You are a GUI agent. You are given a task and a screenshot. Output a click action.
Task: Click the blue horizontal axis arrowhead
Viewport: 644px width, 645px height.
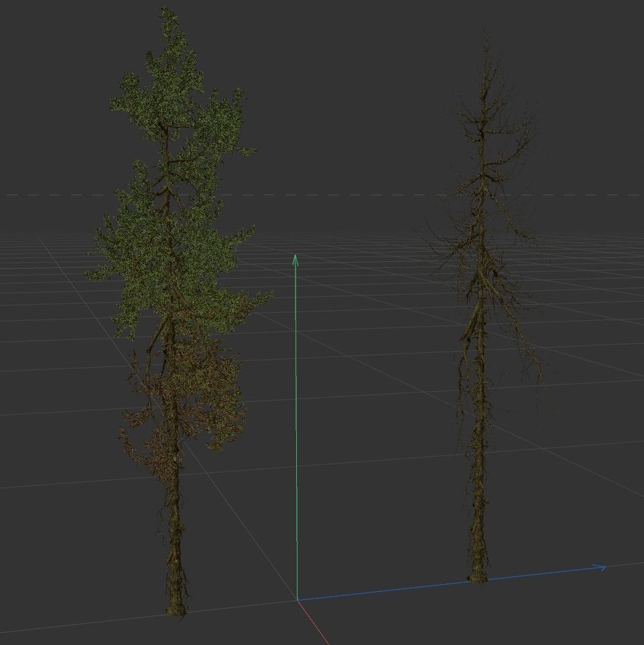600,568
